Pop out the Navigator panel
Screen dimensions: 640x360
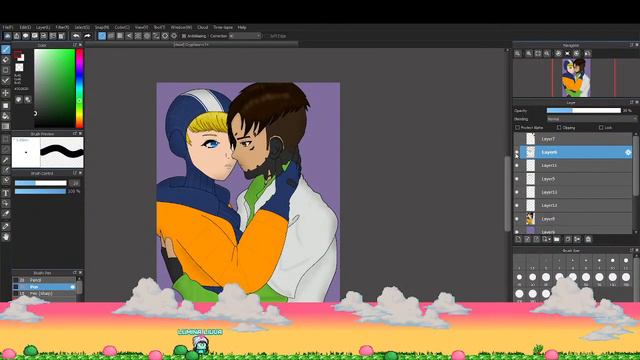click(631, 45)
